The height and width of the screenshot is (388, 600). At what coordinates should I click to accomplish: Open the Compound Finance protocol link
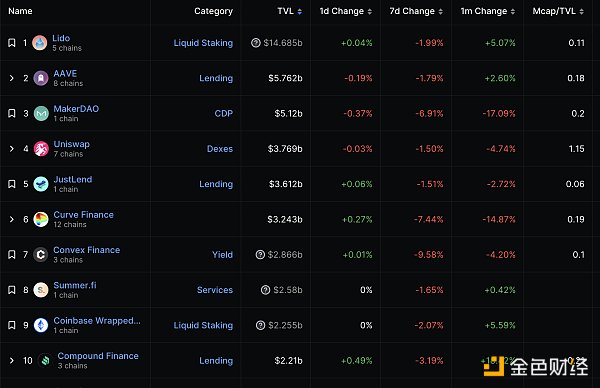(x=98, y=356)
